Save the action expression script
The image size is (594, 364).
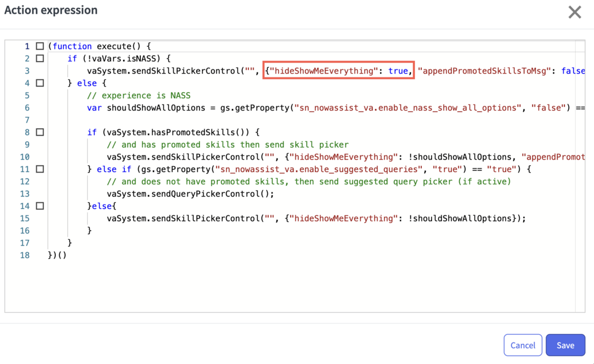565,345
